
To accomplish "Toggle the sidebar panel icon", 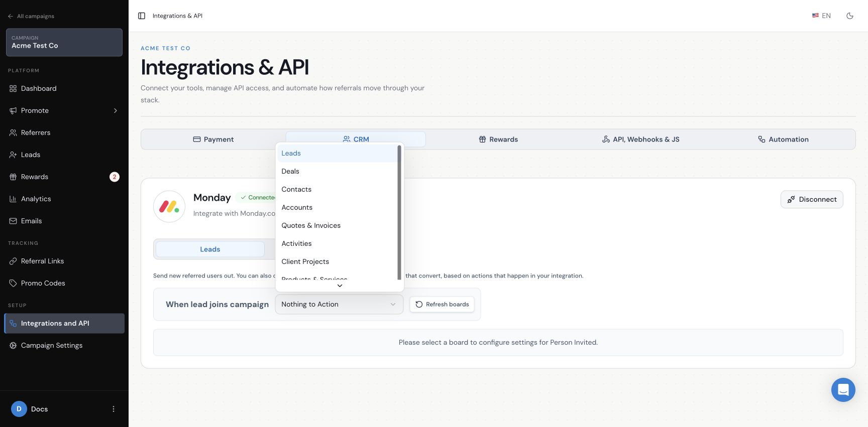I will pyautogui.click(x=142, y=16).
